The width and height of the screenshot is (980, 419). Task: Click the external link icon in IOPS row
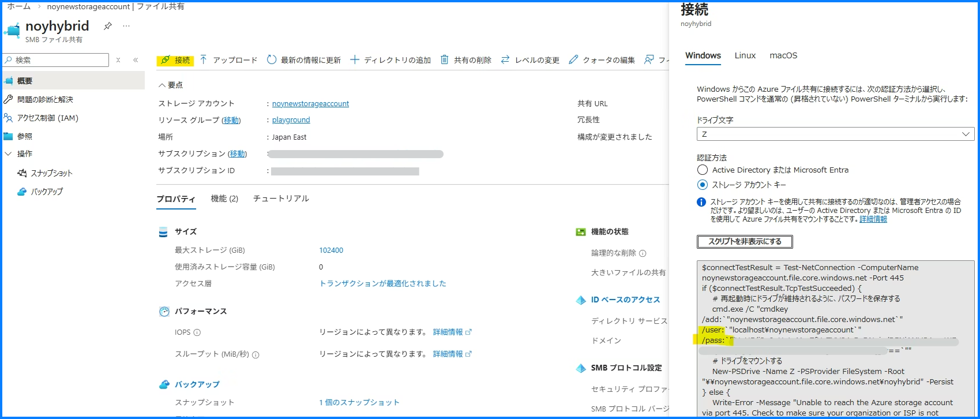click(x=468, y=332)
